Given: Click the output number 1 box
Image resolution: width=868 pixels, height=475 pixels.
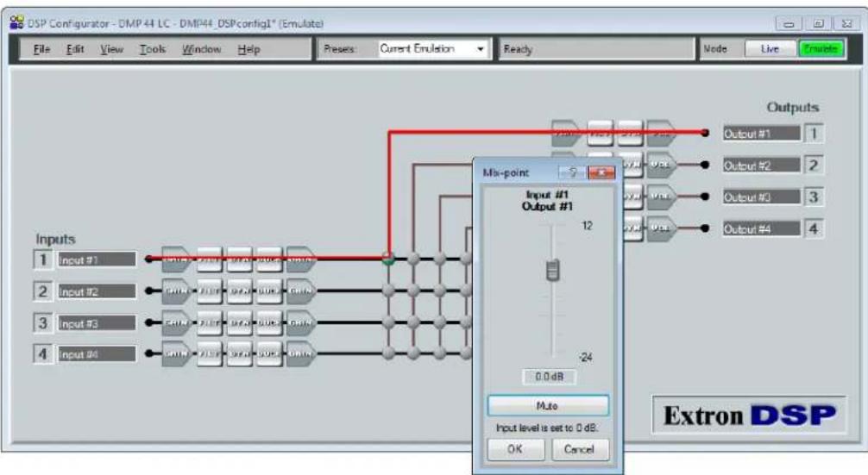Looking at the screenshot, I should pos(814,134).
